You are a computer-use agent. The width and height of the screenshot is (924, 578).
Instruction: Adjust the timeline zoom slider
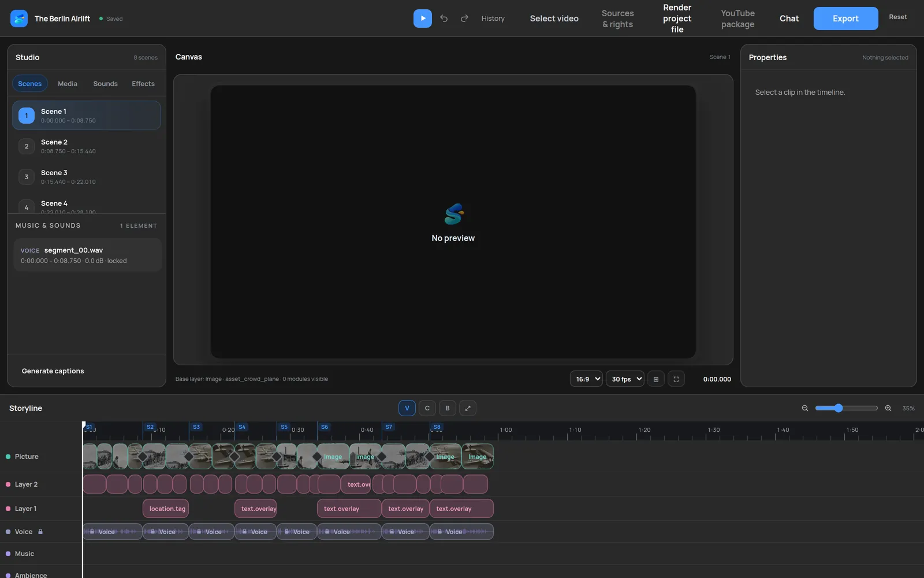pyautogui.click(x=846, y=408)
